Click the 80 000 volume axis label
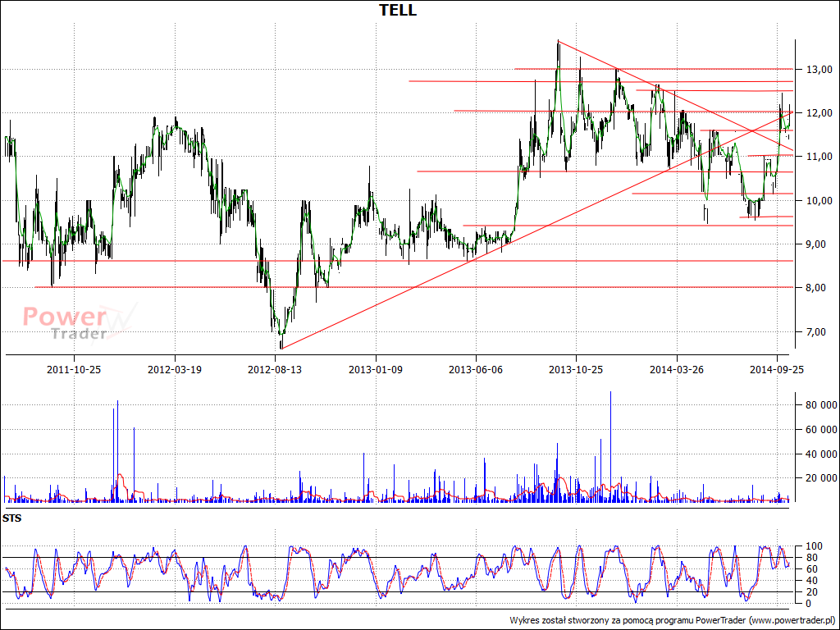 click(x=821, y=405)
